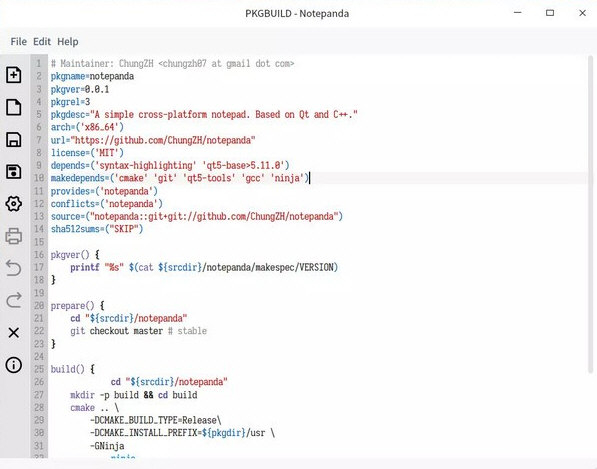Open the Edit menu
This screenshot has width=597, height=469.
point(42,41)
